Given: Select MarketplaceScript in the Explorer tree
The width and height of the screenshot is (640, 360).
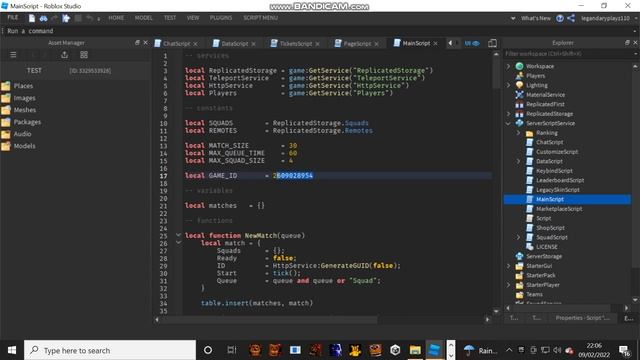Looking at the screenshot, I should pos(559,209).
